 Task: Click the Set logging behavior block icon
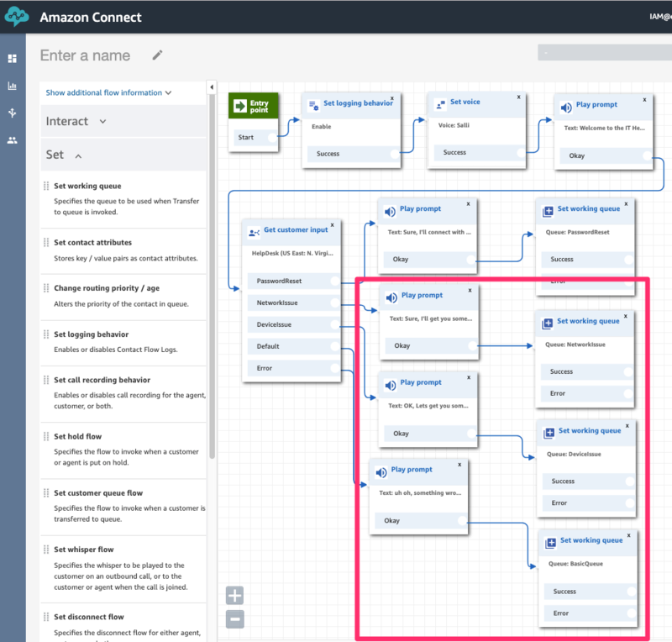click(313, 105)
